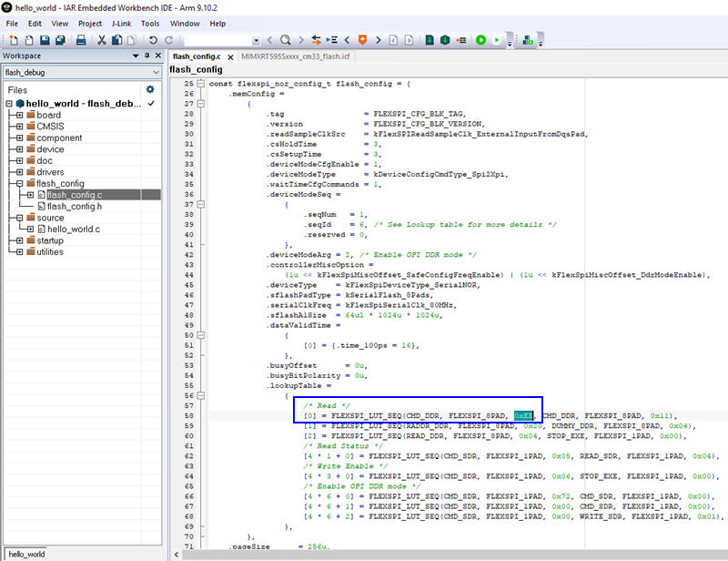
Task: Click the Go To line icon
Action: [331, 40]
